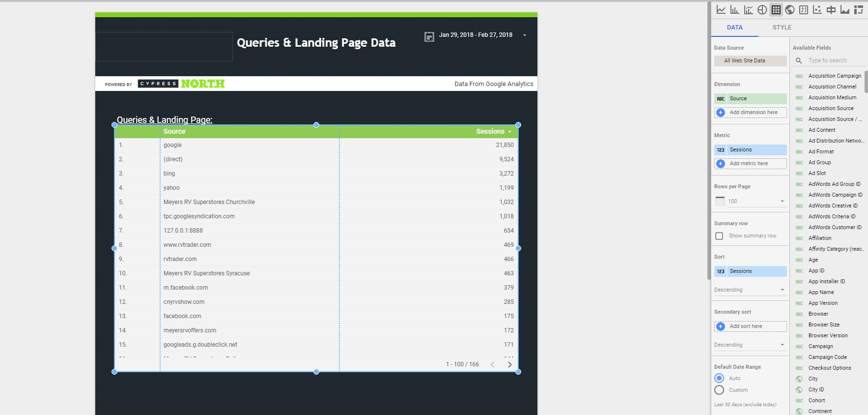Click All Web Site Data source button

click(751, 61)
